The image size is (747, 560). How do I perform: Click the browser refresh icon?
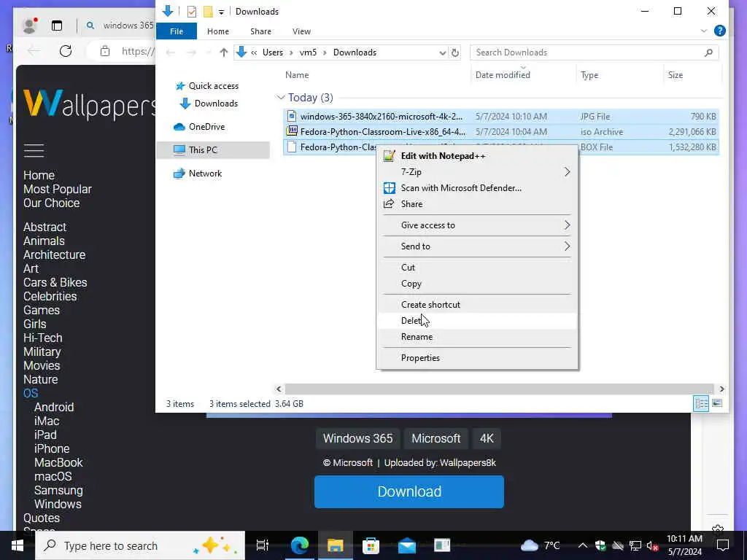[x=65, y=51]
